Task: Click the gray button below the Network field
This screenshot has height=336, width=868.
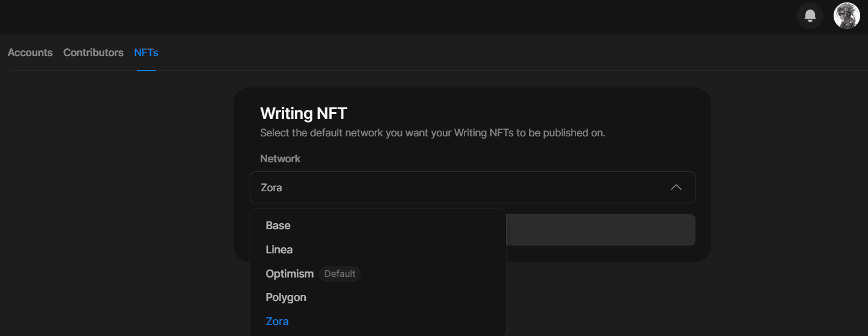Action: point(600,230)
